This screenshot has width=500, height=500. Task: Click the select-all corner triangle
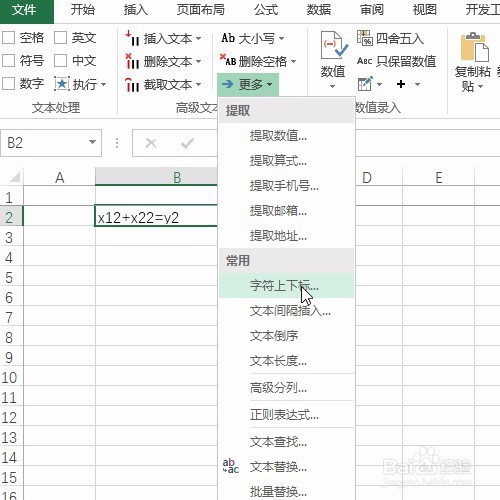tap(15, 177)
